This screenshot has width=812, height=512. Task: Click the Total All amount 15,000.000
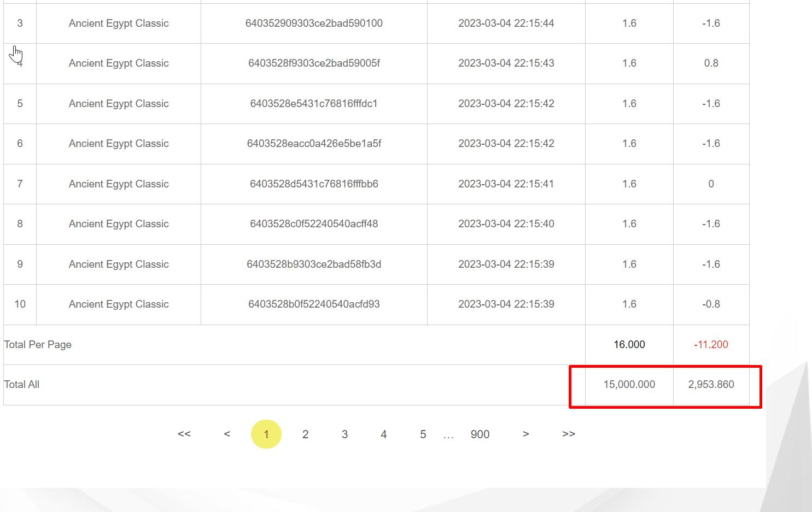click(629, 385)
